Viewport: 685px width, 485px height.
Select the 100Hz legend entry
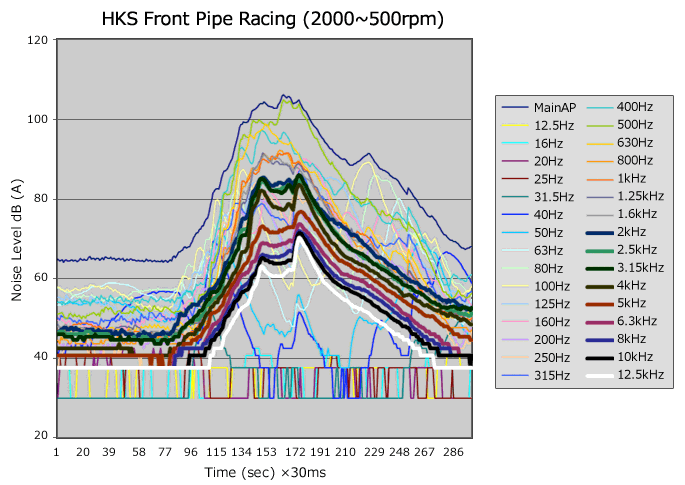[536, 286]
